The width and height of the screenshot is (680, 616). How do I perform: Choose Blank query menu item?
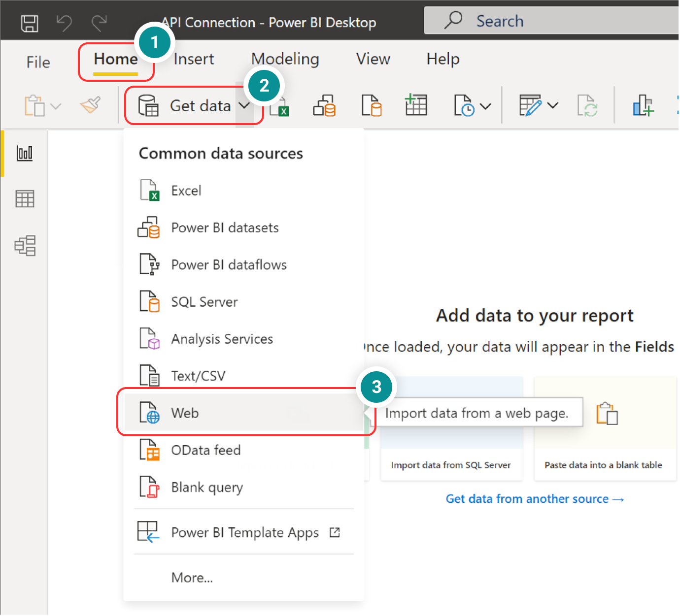tap(244, 487)
